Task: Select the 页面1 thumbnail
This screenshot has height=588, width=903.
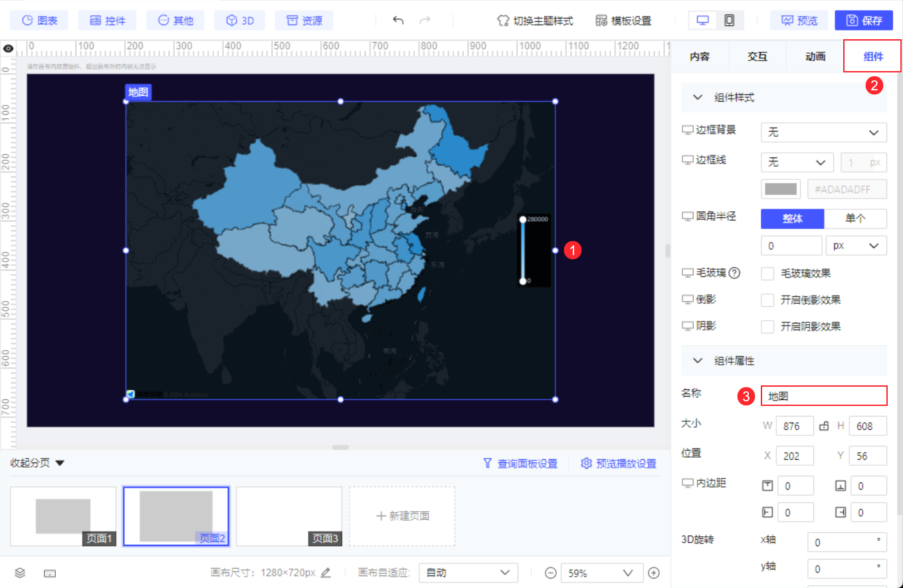Action: [63, 516]
